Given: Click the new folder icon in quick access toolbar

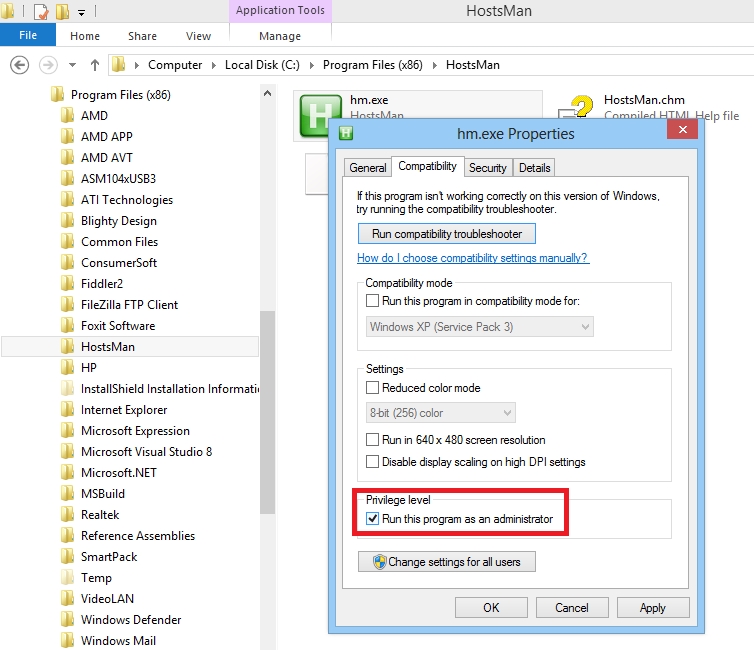Looking at the screenshot, I should 62,11.
